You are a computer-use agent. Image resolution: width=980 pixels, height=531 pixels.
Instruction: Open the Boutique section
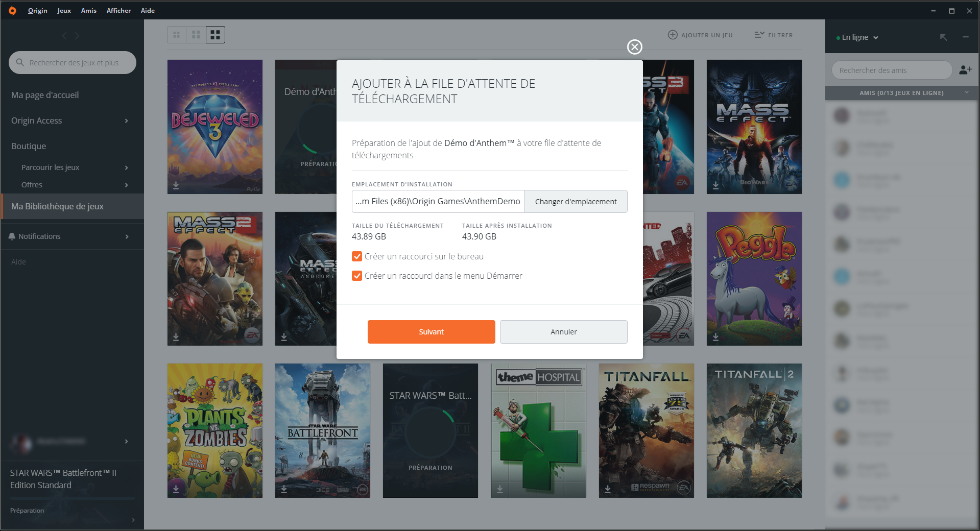pyautogui.click(x=29, y=146)
